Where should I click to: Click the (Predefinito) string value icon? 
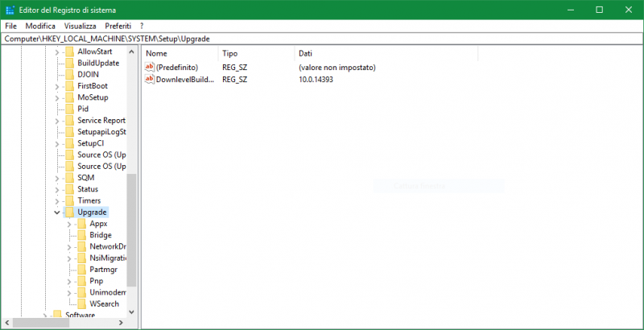(x=150, y=68)
